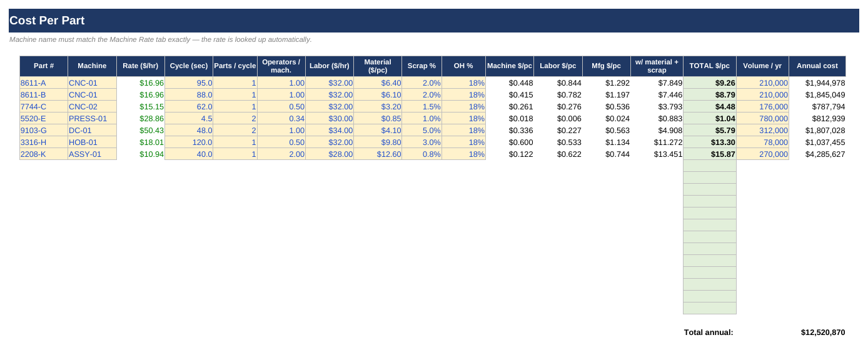868x345 pixels.
Task: Select the Cost Per Part title cell
Action: pos(433,21)
